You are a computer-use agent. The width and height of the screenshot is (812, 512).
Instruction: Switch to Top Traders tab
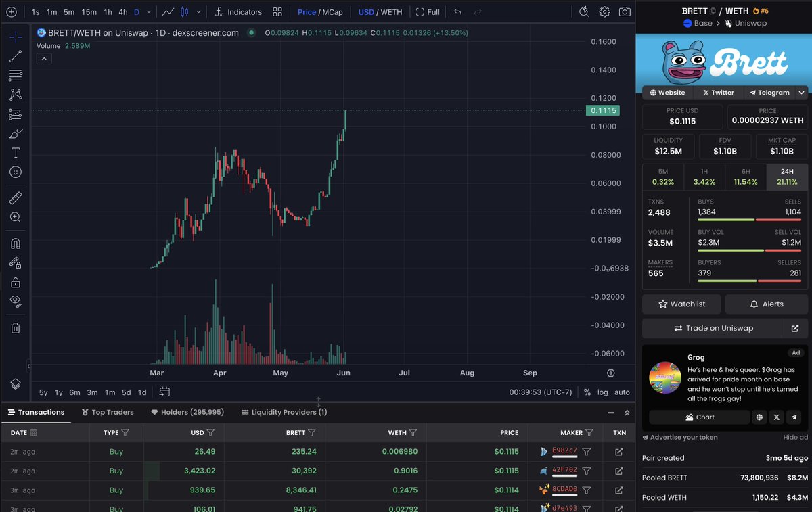pyautogui.click(x=108, y=412)
